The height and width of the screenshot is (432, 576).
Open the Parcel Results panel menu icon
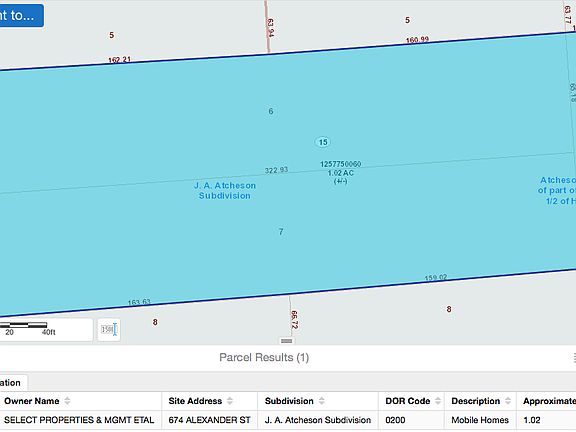[574, 357]
